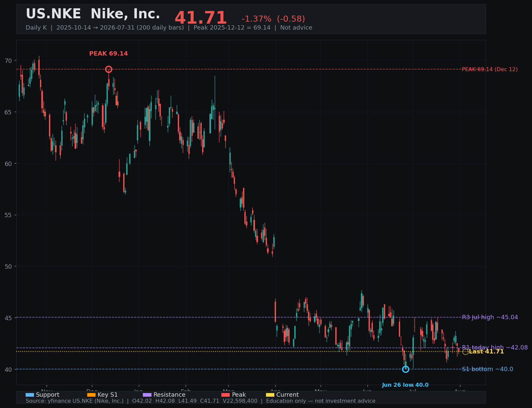Click the "Resistance" legend label
532x408 pixels.
[169, 395]
